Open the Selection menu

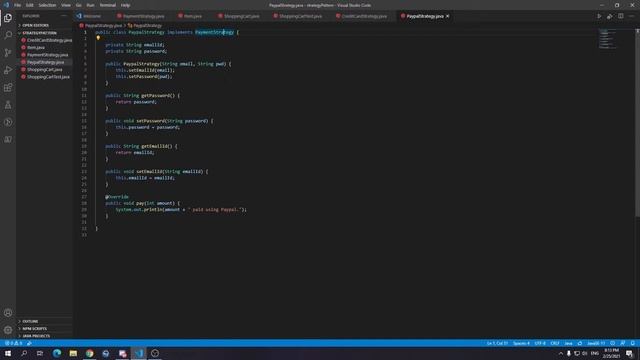tap(47, 5)
